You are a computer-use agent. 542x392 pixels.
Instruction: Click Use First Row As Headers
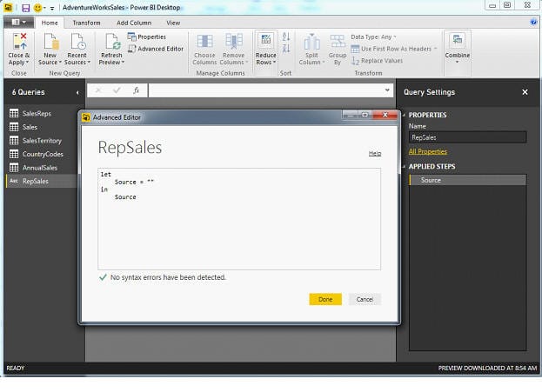tap(394, 49)
